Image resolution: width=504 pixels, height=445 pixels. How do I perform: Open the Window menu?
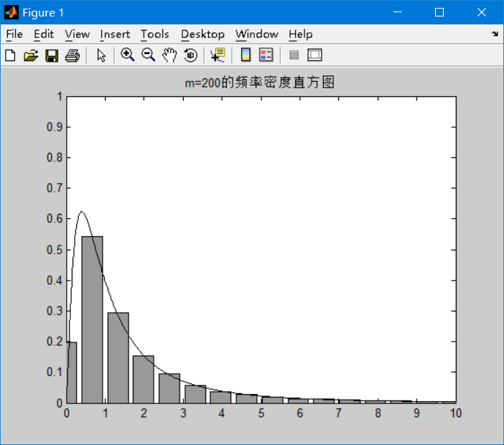pyautogui.click(x=256, y=34)
